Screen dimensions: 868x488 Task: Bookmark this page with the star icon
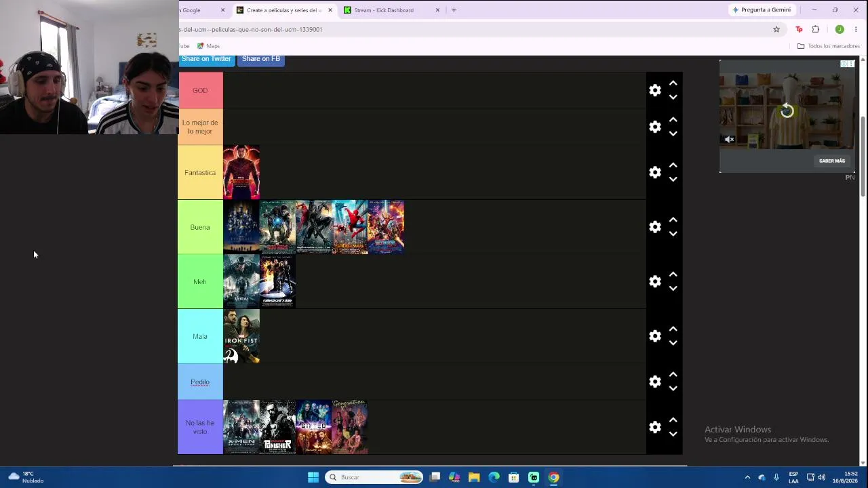coord(776,29)
